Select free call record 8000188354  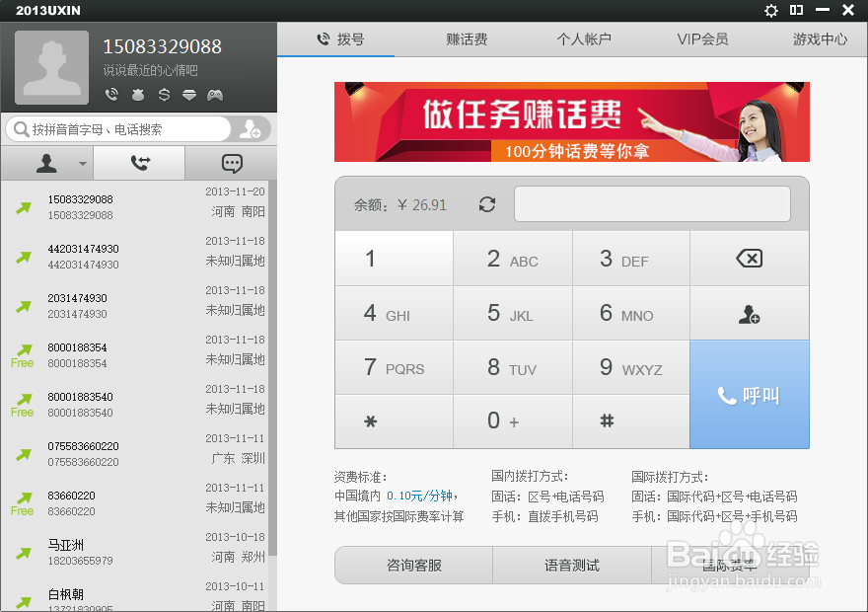pos(134,354)
